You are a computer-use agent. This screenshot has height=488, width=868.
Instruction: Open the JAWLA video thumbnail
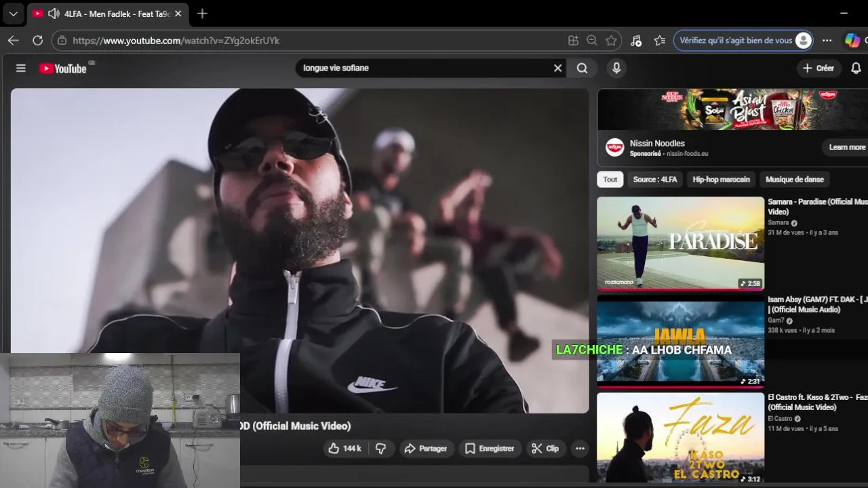(680, 342)
